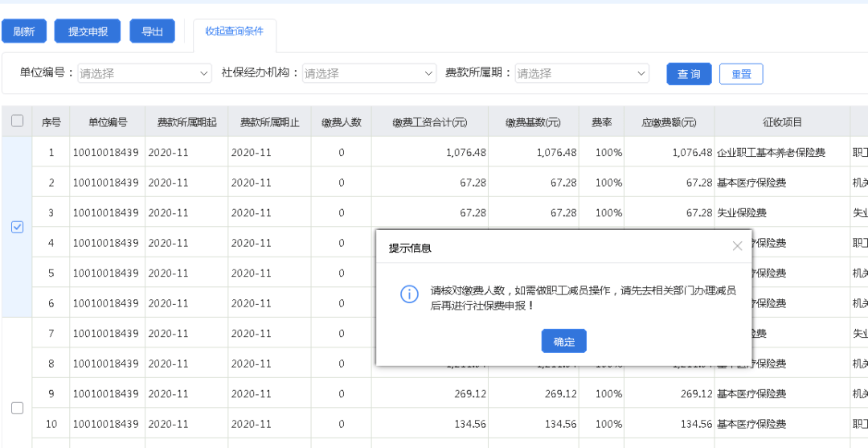Click the blue info icon in dialog

click(x=409, y=294)
